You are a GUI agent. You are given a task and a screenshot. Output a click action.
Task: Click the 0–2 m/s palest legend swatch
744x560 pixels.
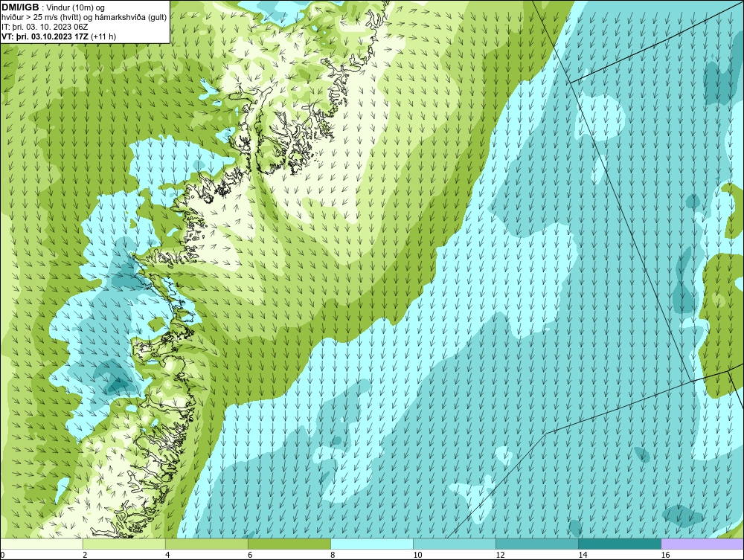pos(41,544)
